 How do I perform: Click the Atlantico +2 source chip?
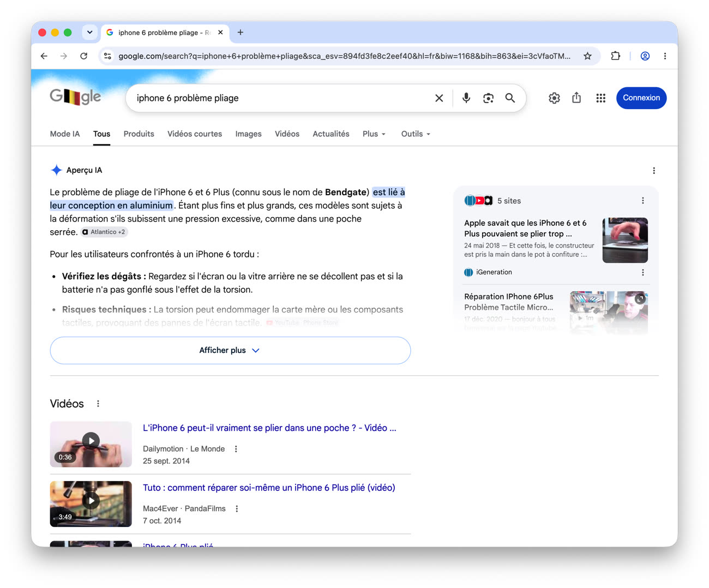tap(104, 232)
